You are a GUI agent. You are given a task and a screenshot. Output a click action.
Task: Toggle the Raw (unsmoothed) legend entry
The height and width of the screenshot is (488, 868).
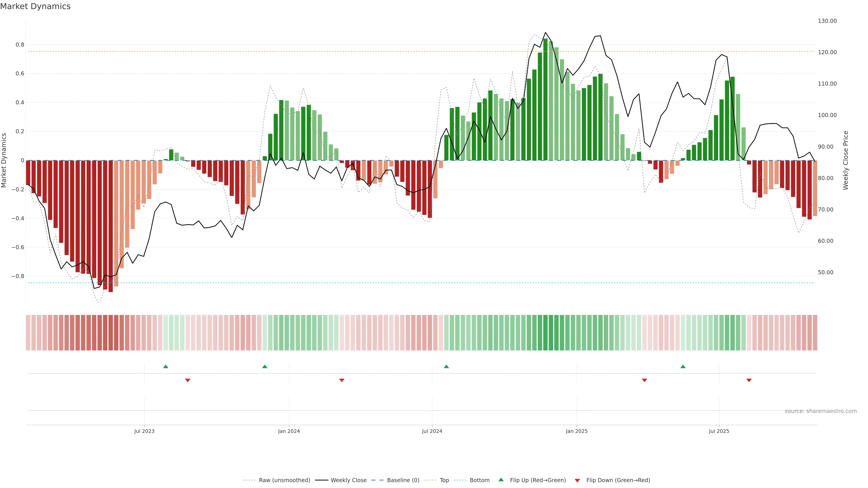(x=284, y=480)
